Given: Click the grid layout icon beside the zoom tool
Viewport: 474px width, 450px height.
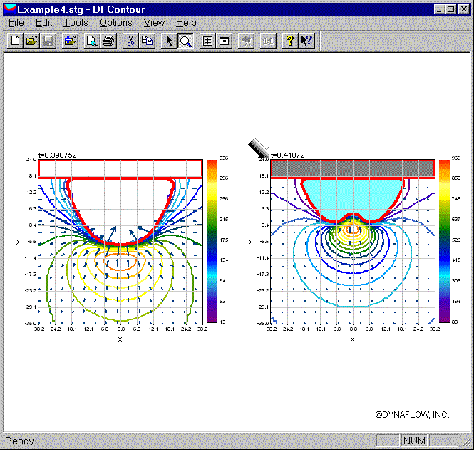Looking at the screenshot, I should 208,41.
